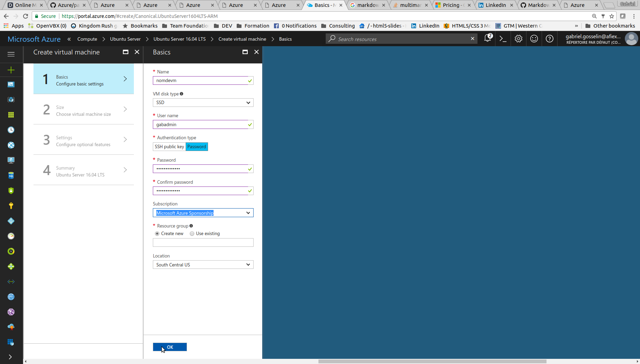The image size is (640, 364).
Task: Click the Compute breadcrumb link
Action: click(x=87, y=39)
